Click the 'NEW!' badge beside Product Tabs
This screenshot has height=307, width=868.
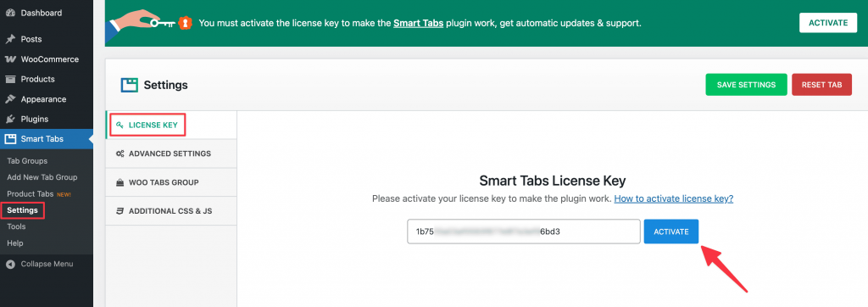(64, 194)
